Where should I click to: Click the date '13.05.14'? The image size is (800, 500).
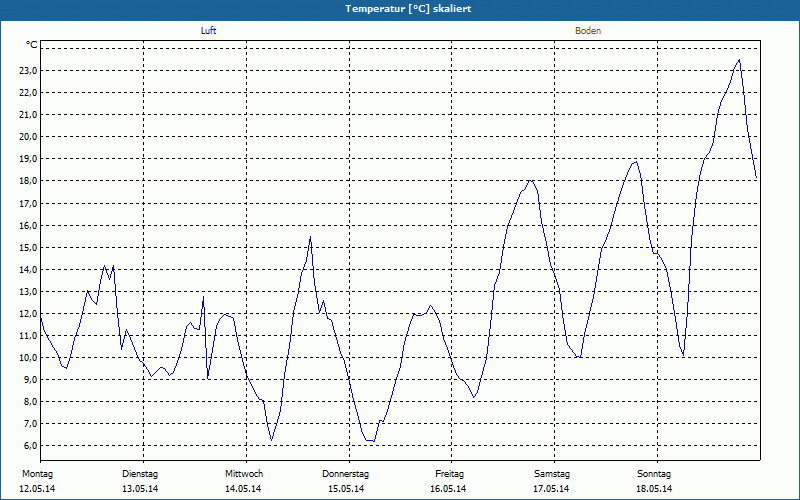point(140,489)
